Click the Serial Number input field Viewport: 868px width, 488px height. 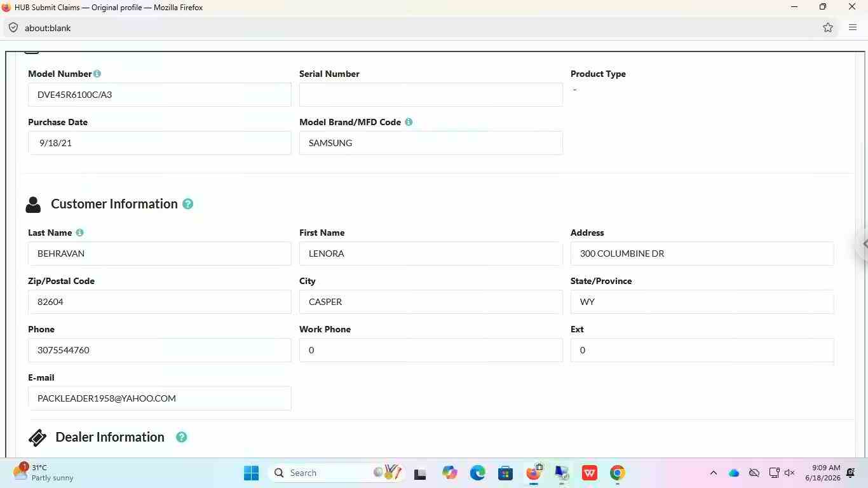431,95
